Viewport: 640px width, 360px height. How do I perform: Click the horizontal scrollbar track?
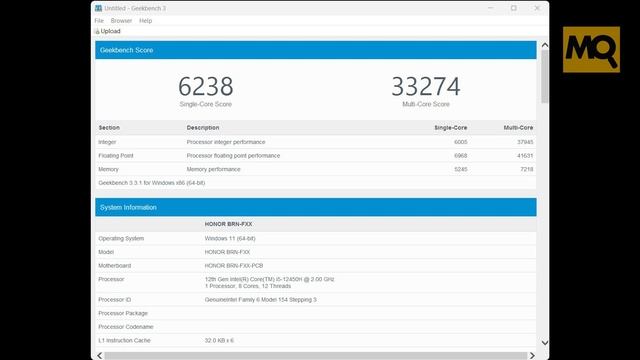click(316, 356)
